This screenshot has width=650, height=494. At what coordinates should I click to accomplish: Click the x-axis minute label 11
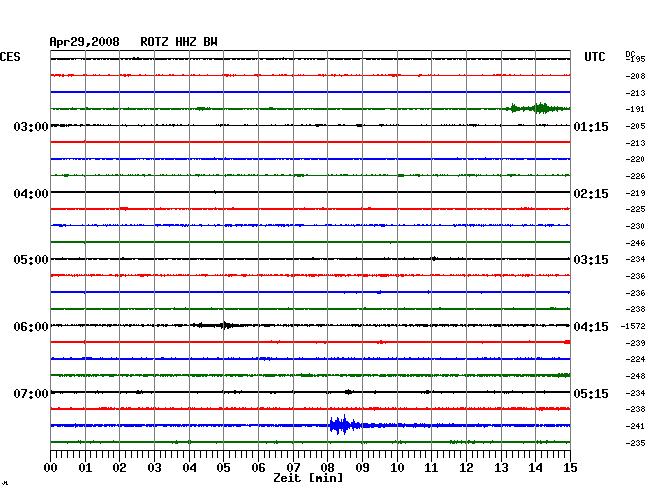point(431,468)
